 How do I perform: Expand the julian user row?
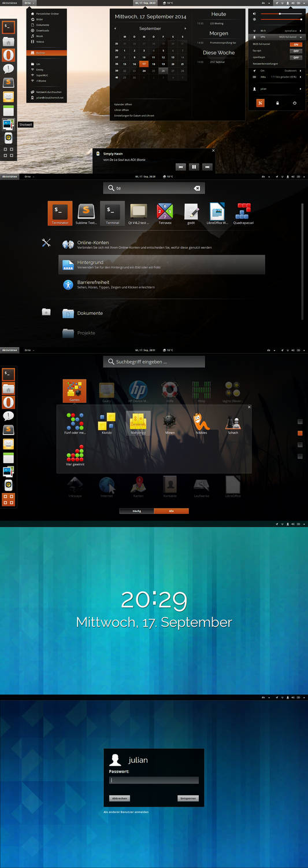click(x=277, y=89)
